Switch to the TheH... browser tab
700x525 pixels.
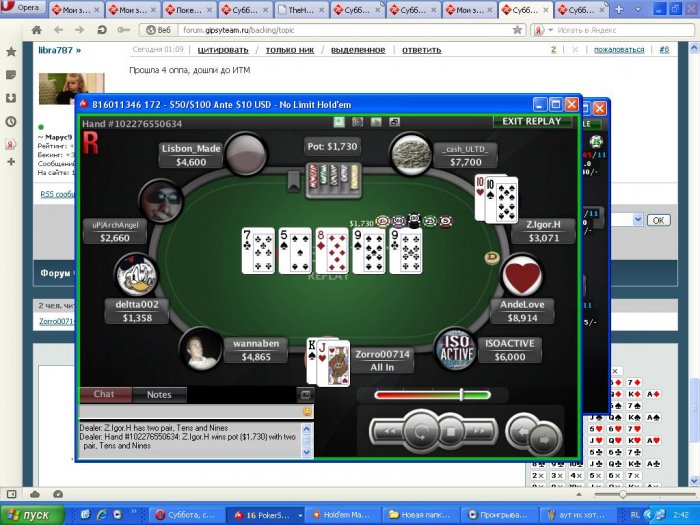coord(301,9)
